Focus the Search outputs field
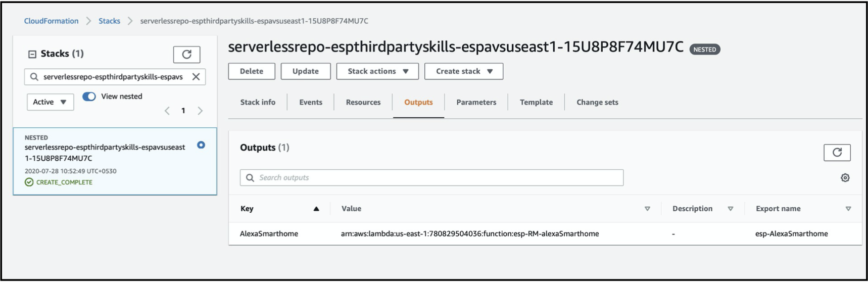Viewport: 868px width, 282px height. pos(431,178)
